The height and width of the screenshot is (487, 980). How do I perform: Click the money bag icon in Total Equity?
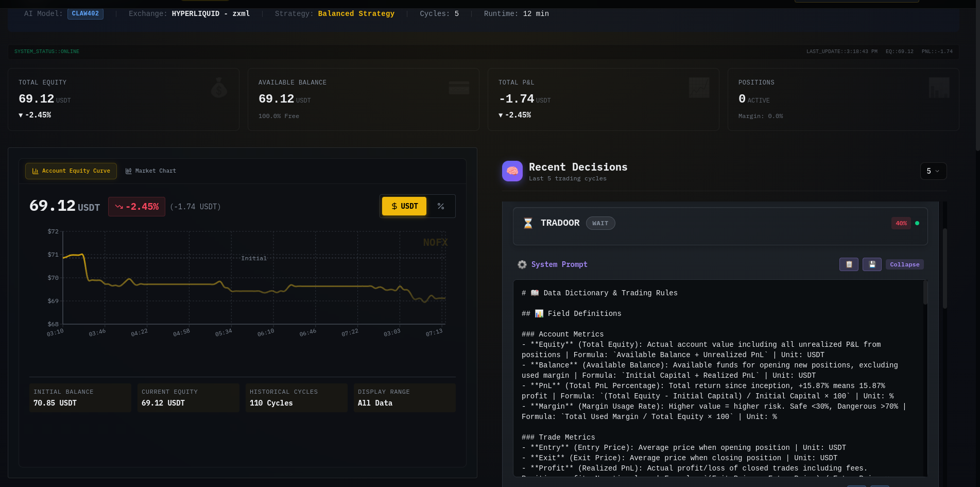coord(219,88)
